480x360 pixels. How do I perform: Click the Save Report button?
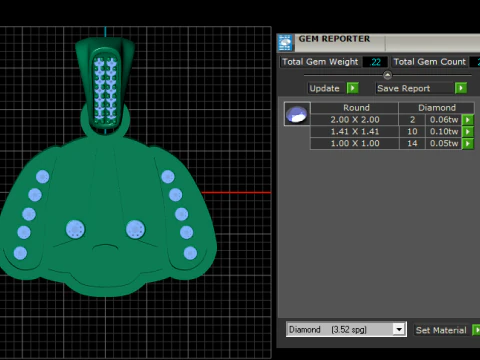(415, 88)
